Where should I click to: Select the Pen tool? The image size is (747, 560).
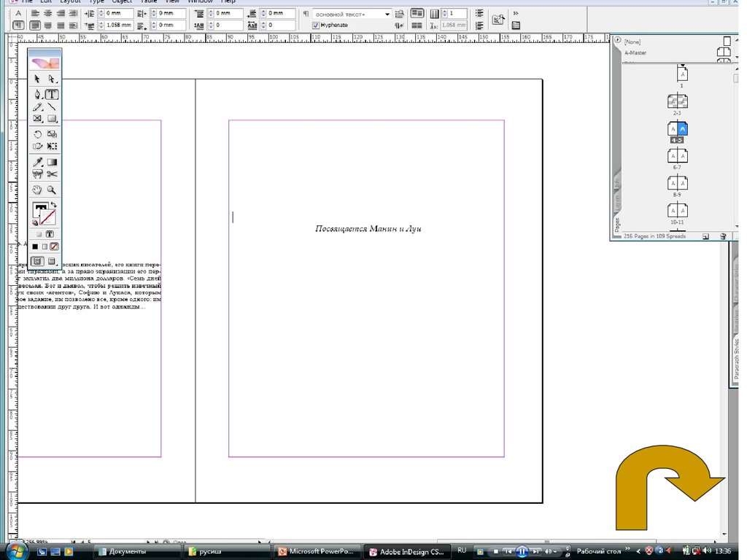38,94
